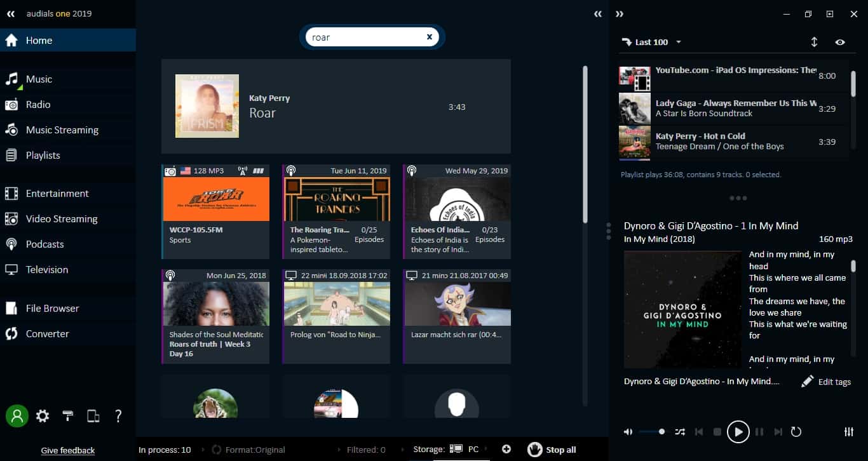Open the Last 100 playlist dropdown
868x461 pixels.
pyautogui.click(x=651, y=42)
